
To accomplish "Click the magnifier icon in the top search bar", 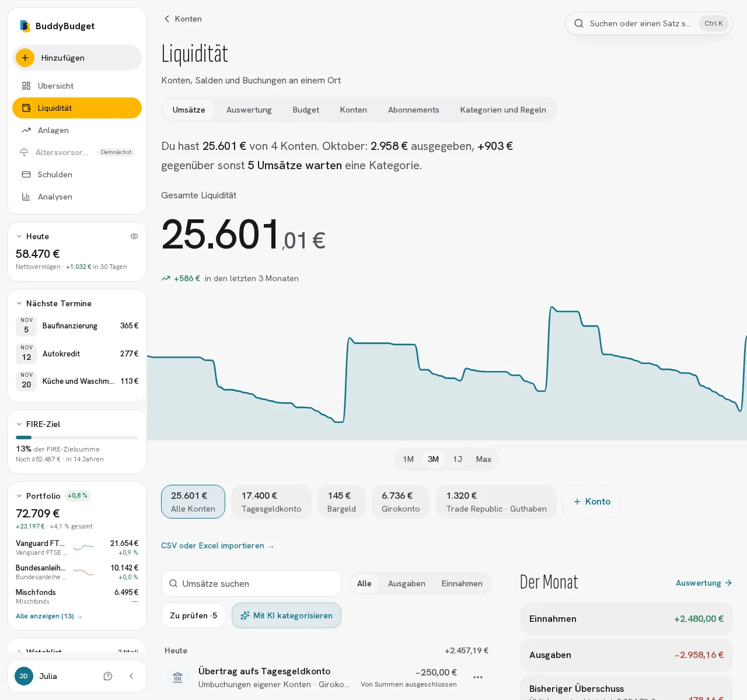I will (579, 23).
